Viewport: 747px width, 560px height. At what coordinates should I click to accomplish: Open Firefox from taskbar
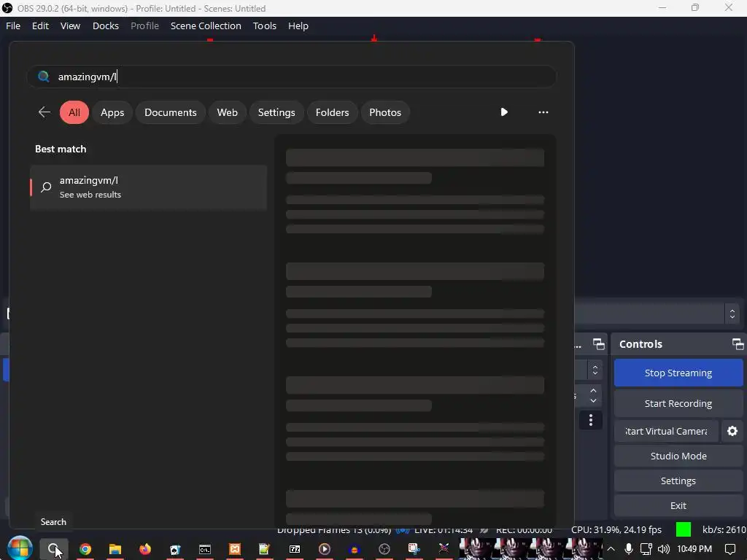pyautogui.click(x=145, y=549)
